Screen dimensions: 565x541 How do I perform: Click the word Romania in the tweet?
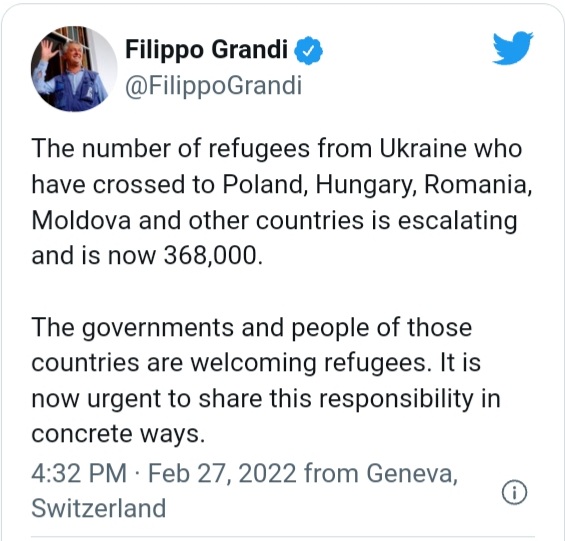pos(478,185)
